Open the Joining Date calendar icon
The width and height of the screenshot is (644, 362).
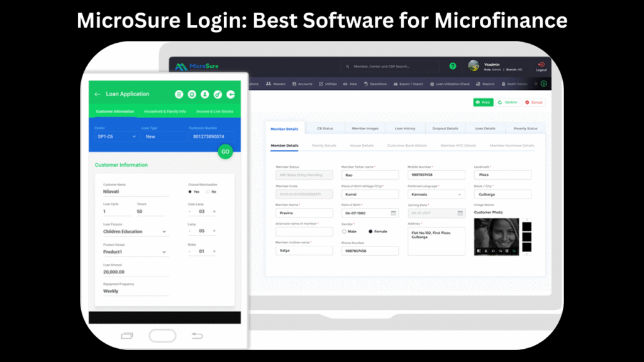[x=460, y=213]
